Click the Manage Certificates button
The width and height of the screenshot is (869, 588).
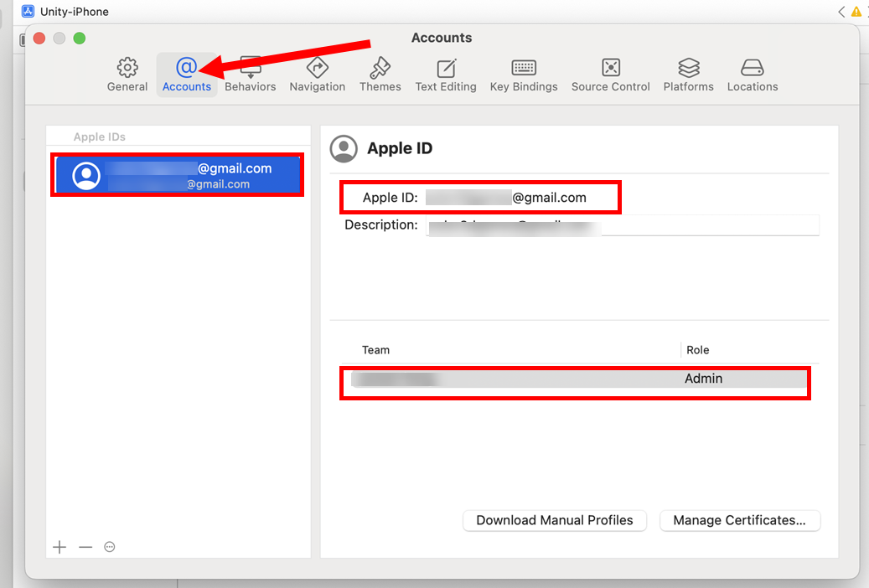[739, 520]
